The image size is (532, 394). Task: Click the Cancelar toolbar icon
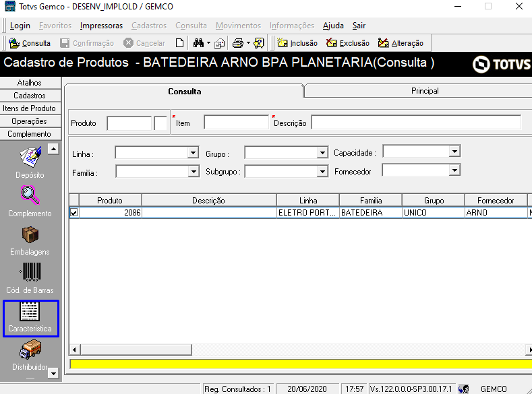pyautogui.click(x=128, y=43)
